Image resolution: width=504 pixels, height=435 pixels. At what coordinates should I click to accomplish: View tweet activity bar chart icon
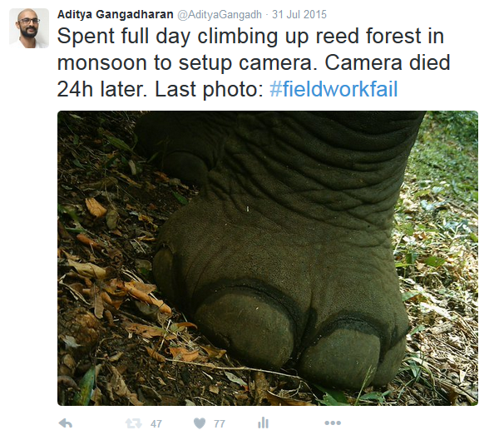coord(263,423)
